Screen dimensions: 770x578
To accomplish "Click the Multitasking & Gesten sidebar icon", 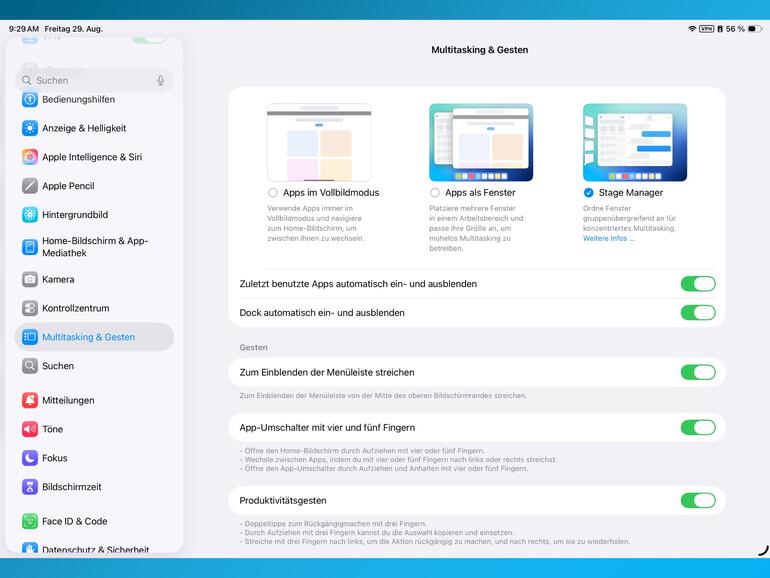I will 30,337.
